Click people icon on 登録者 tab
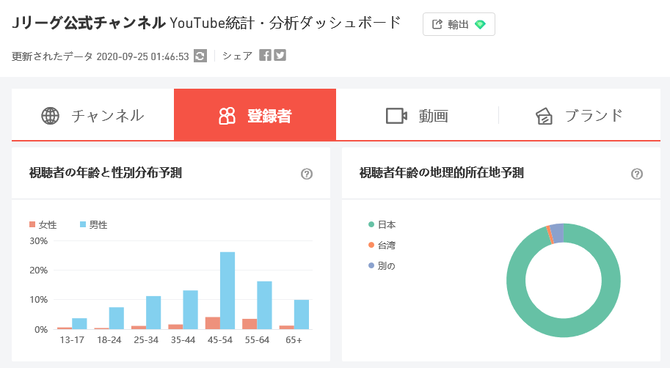670x368 pixels. coord(227,116)
